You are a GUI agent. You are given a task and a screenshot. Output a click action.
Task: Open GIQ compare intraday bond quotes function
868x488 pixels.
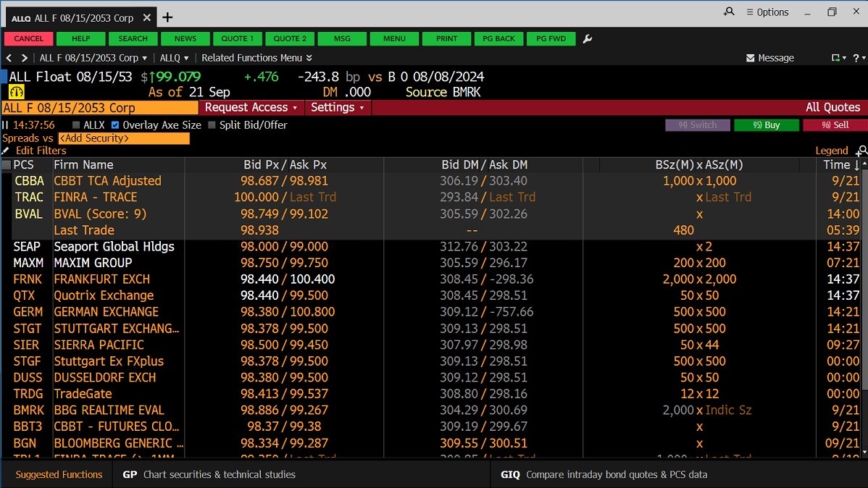tap(604, 475)
